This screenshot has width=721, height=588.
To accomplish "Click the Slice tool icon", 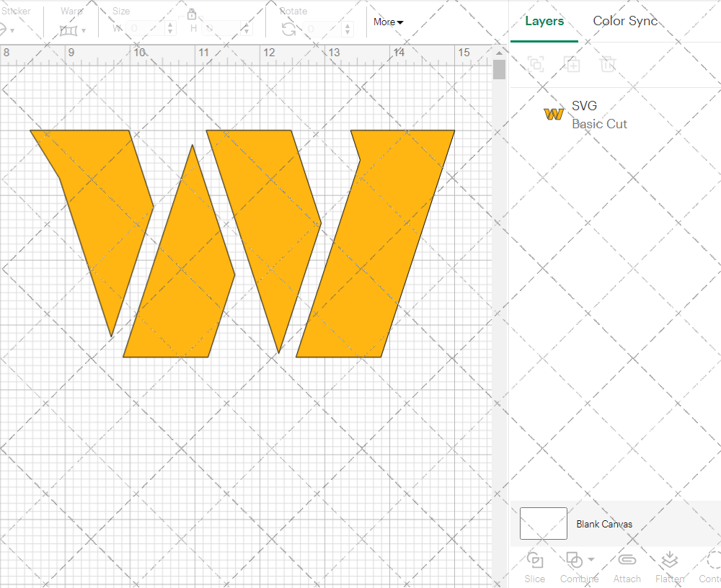I will 535,561.
